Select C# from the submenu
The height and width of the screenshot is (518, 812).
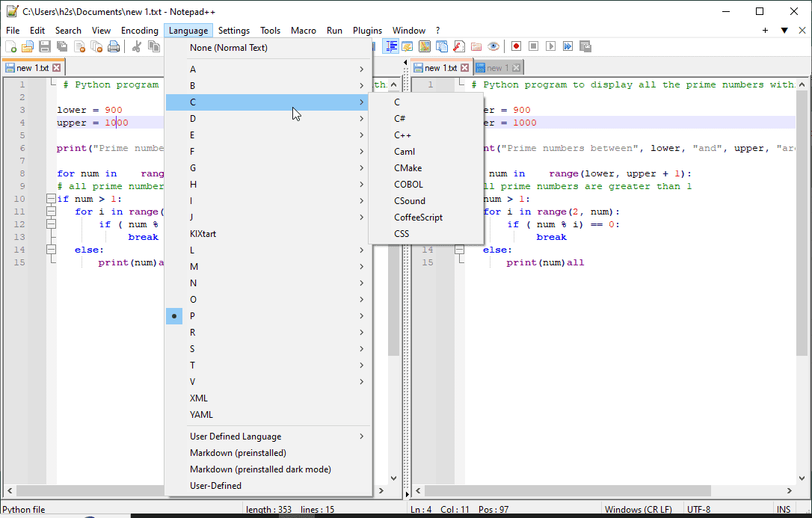(x=426, y=119)
